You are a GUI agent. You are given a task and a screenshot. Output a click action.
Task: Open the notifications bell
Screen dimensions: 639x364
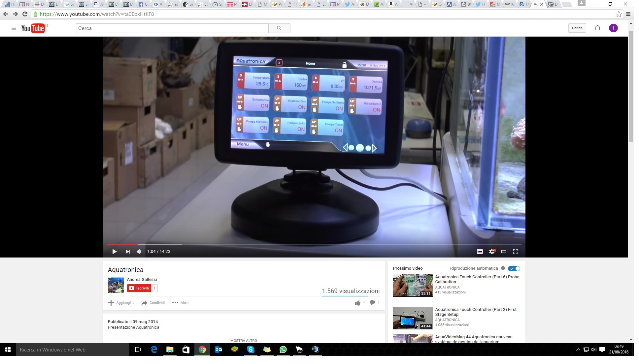click(597, 28)
